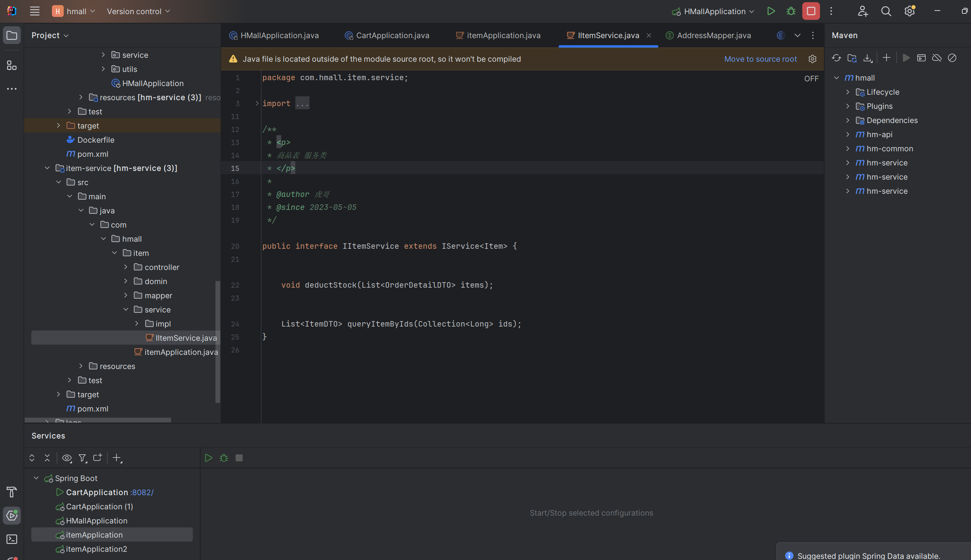Toggle skip tests mode in Maven
Image resolution: width=971 pixels, height=560 pixels.
952,58
